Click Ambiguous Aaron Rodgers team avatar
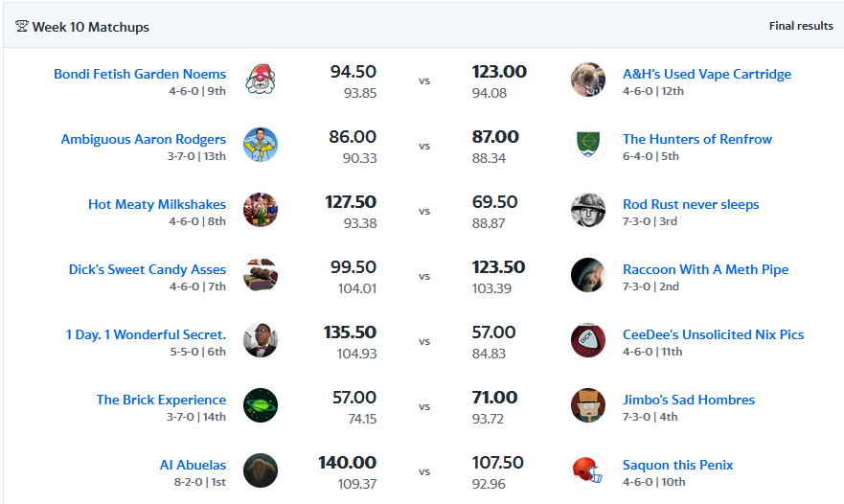The width and height of the screenshot is (844, 504). [x=261, y=145]
